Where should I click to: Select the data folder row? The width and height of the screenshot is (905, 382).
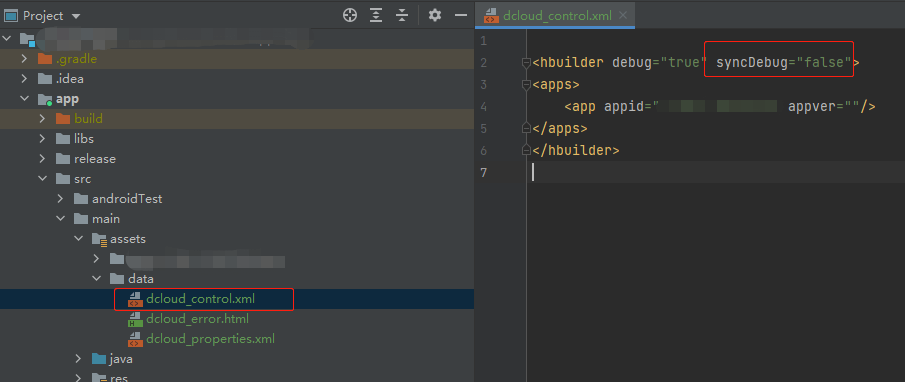point(237,279)
